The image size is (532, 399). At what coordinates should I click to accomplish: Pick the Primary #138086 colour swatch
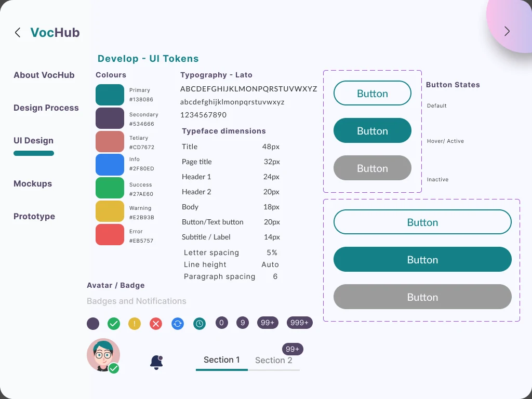pos(110,95)
